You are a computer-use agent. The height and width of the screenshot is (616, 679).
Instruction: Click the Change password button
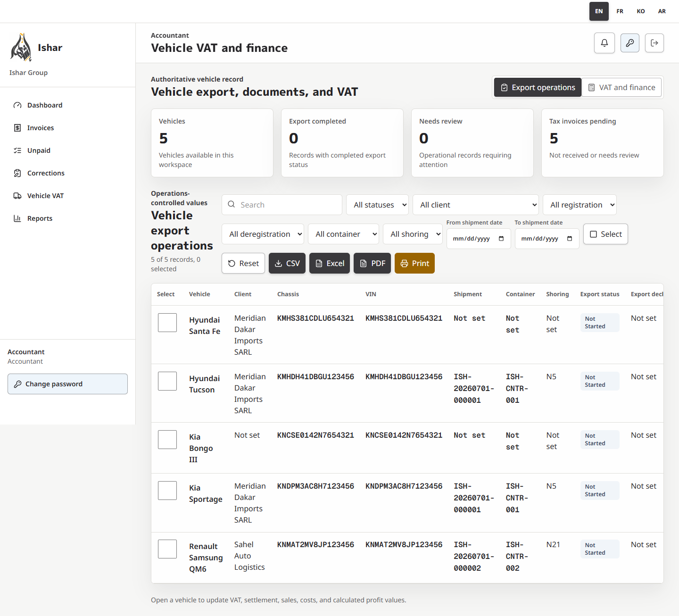click(x=68, y=384)
